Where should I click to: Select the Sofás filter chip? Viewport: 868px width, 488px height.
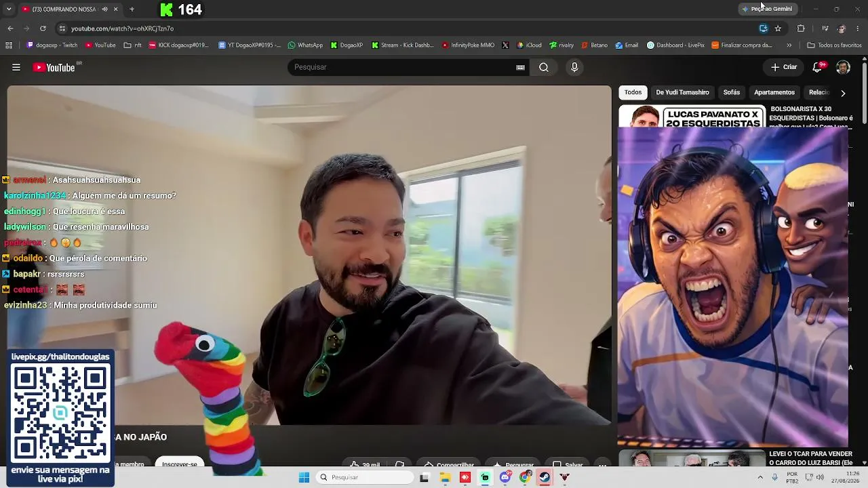click(732, 92)
